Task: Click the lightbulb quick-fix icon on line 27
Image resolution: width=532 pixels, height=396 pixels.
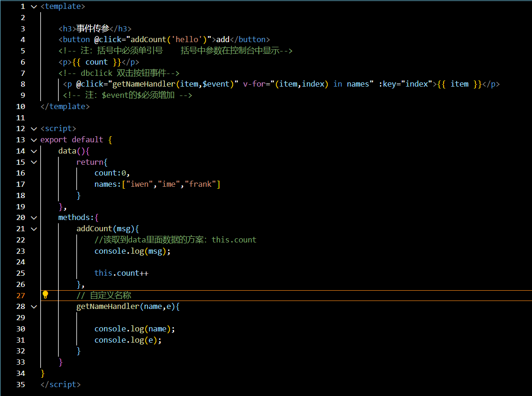Action: 45,295
